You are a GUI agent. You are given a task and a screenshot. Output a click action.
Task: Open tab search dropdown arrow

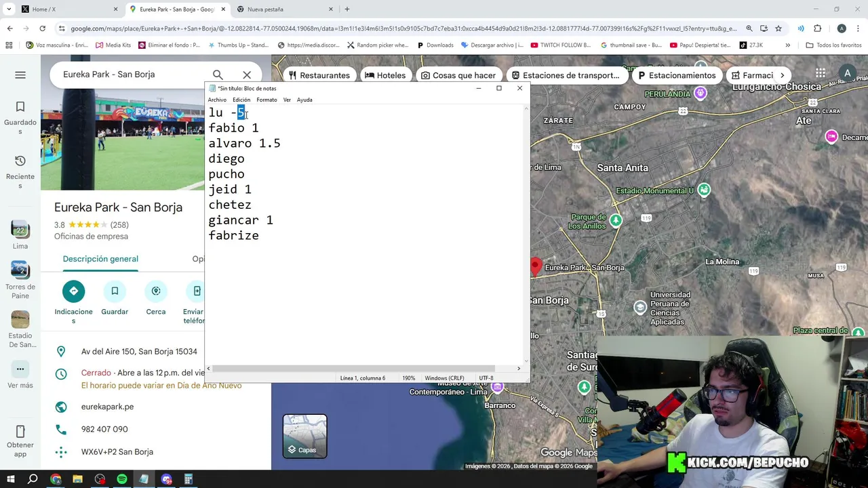9,9
